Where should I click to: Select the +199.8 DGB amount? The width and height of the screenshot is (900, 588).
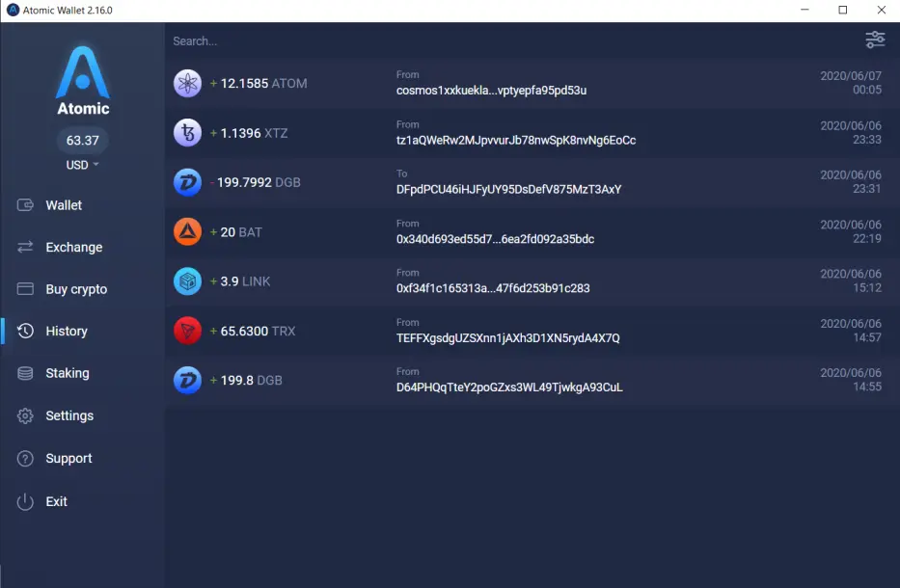(x=246, y=381)
